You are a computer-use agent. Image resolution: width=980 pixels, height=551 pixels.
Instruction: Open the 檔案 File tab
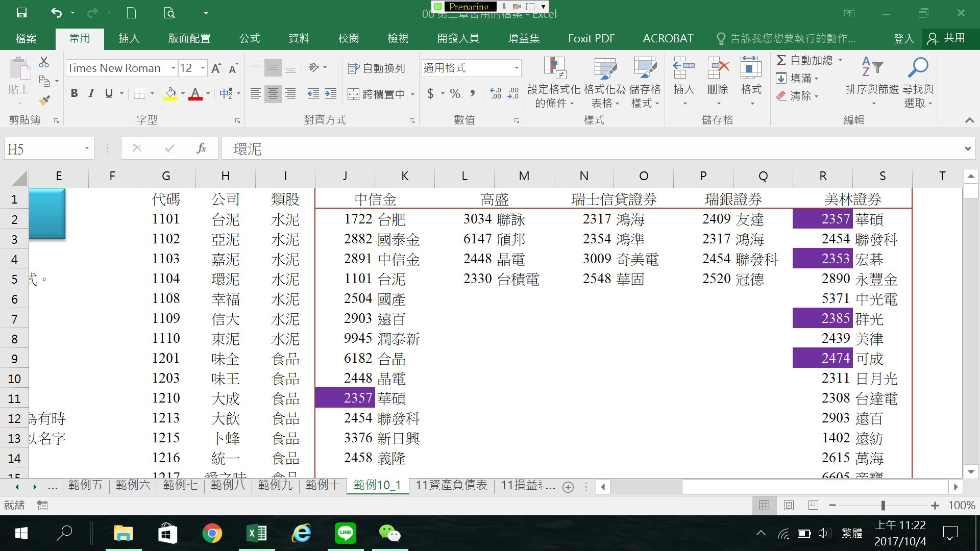26,38
